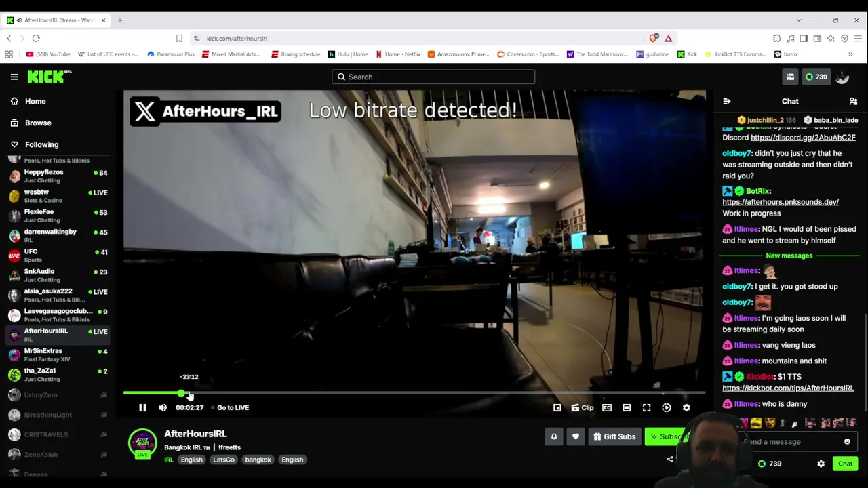Go to Kick homepage via logo
Viewport: 868px width, 488px height.
(49, 77)
